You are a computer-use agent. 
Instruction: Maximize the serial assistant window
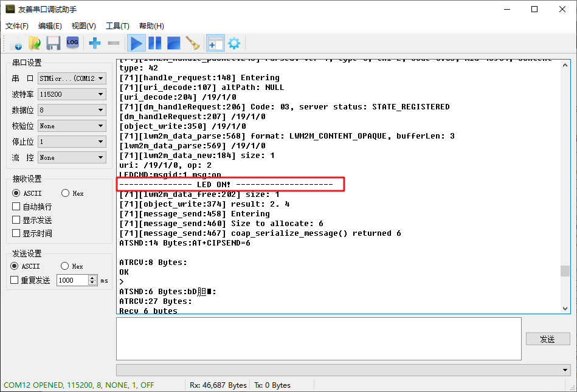[534, 9]
